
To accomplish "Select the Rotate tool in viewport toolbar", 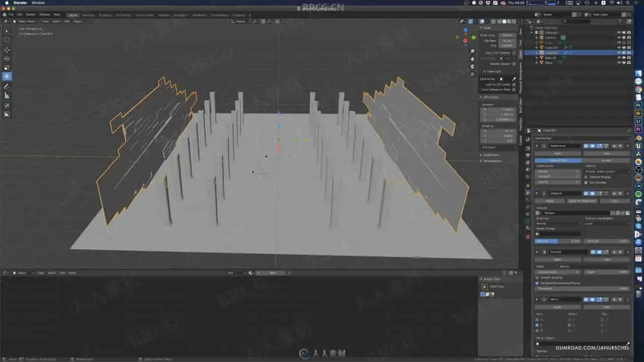I will [x=7, y=58].
